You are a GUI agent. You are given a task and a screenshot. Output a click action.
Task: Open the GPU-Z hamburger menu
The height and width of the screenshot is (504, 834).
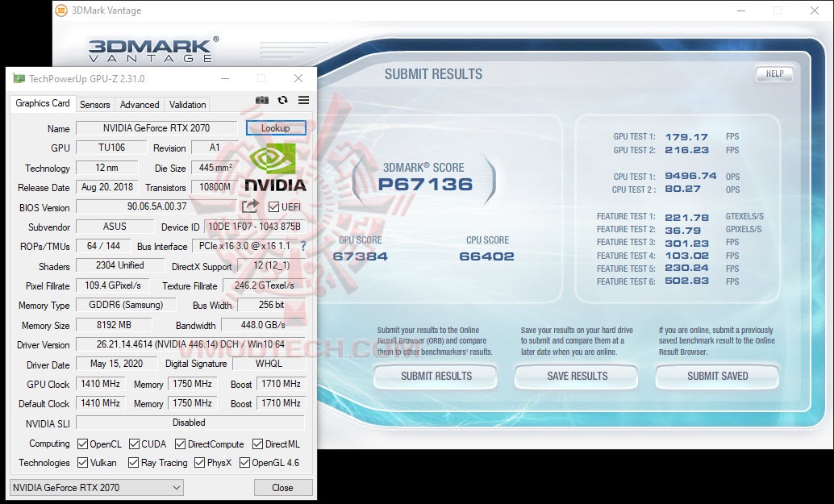(x=304, y=100)
